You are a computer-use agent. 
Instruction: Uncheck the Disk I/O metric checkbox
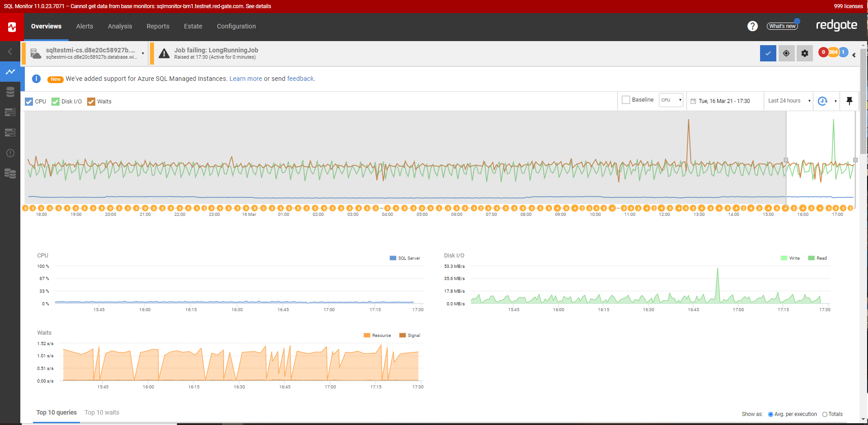[55, 101]
